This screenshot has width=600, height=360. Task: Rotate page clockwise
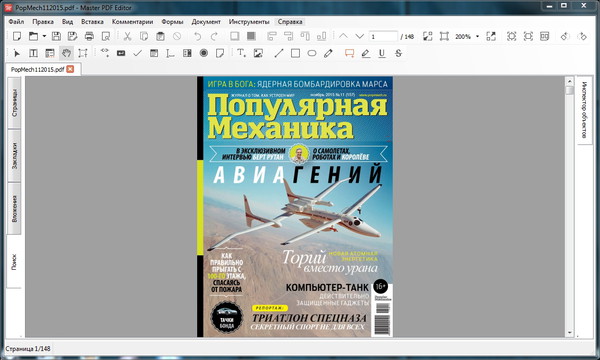click(582, 36)
